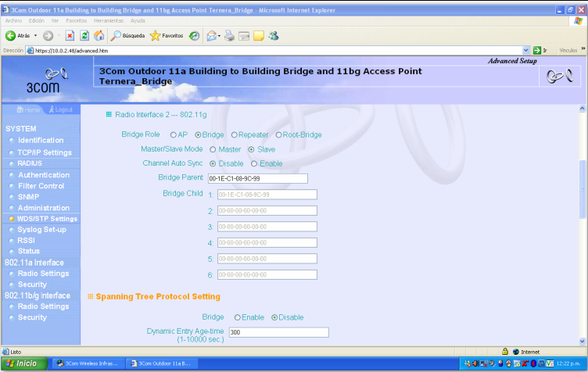
Task: Select the Root-Bridge role radio button
Action: tap(278, 134)
